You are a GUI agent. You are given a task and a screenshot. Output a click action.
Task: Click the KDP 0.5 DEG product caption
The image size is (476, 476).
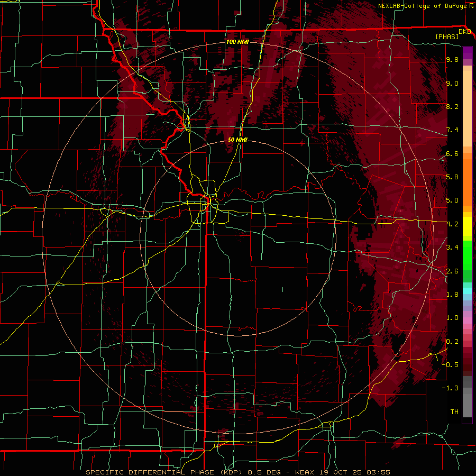coord(237,472)
